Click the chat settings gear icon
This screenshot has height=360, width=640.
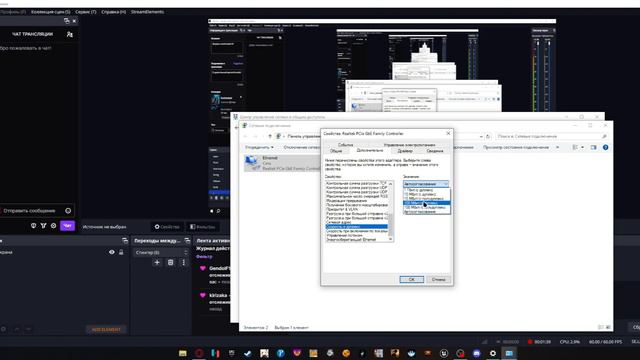pos(53,226)
